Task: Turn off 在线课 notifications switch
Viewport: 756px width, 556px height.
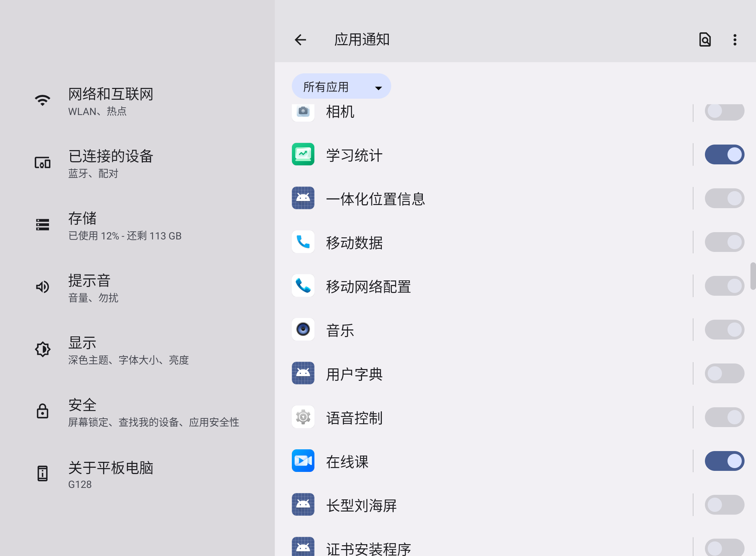Action: tap(724, 461)
